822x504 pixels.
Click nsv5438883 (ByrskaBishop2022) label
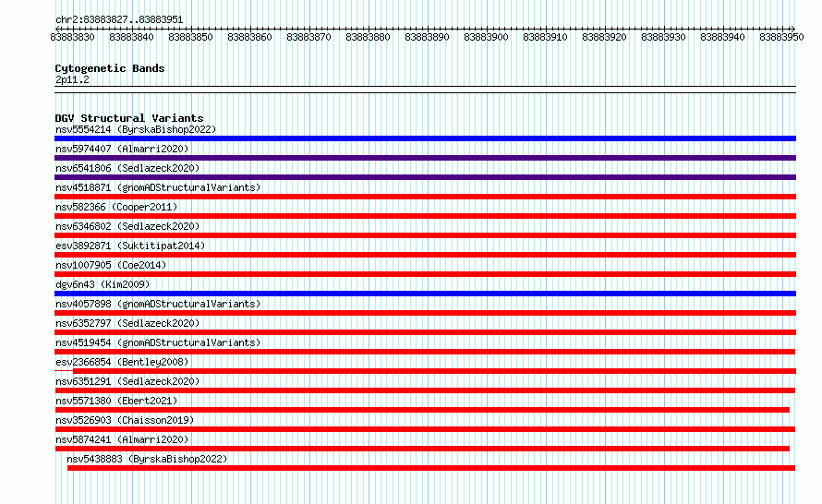pos(147,459)
